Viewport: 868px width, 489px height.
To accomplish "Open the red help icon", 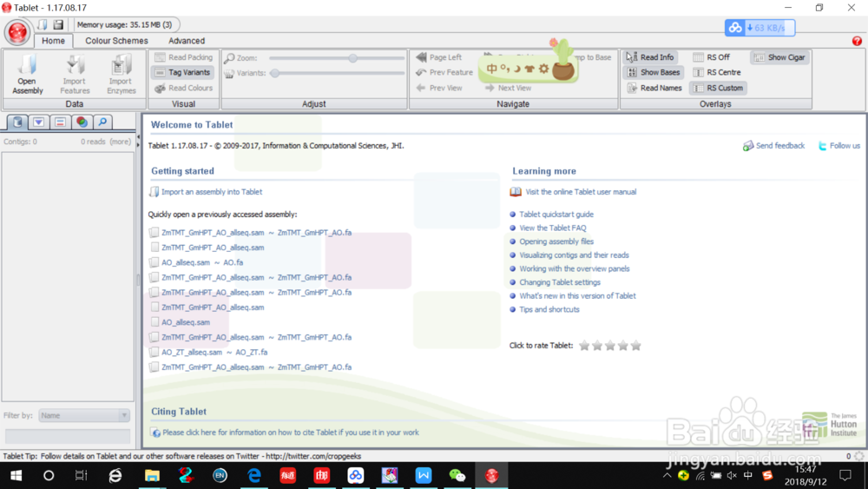I will [x=857, y=41].
